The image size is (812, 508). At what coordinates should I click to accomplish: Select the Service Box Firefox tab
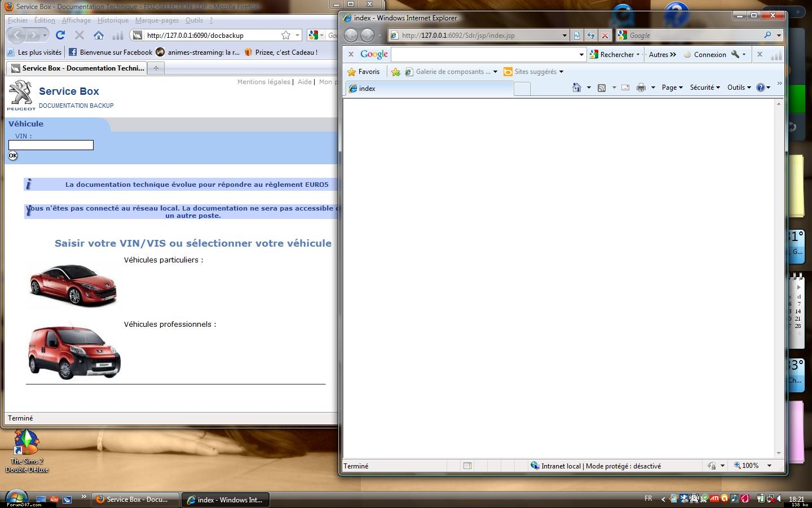(77, 68)
